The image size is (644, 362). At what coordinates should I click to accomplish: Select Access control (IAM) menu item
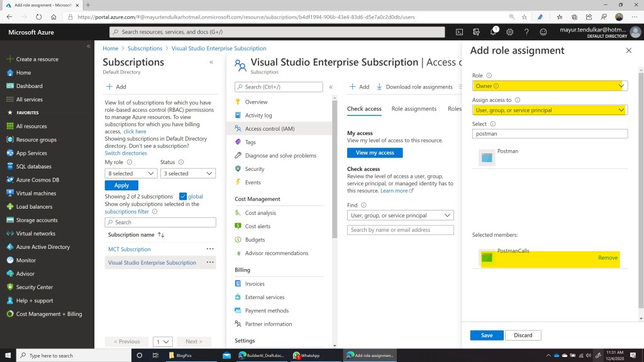(269, 129)
